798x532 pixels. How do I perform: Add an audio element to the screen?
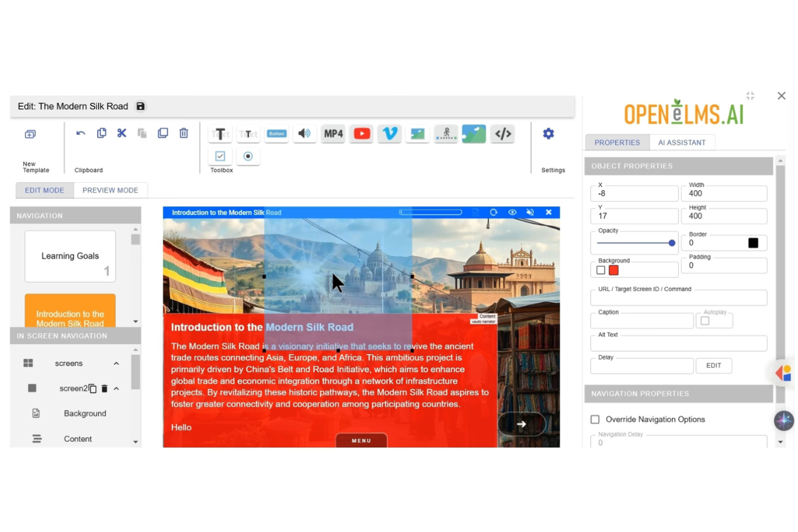pos(305,134)
